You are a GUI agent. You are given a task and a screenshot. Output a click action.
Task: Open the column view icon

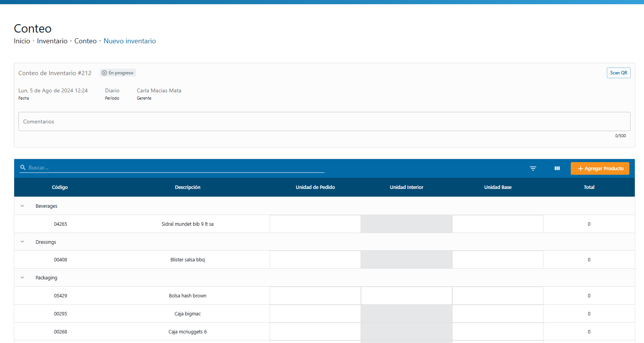(x=557, y=169)
